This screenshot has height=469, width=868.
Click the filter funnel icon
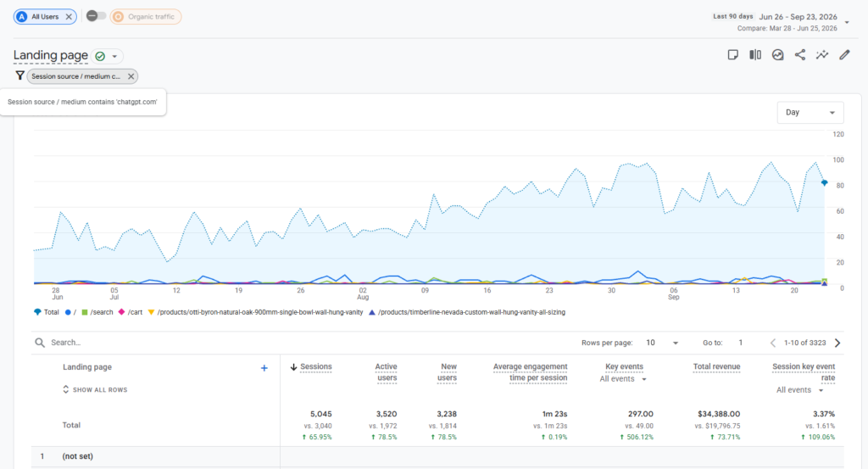[x=20, y=75]
